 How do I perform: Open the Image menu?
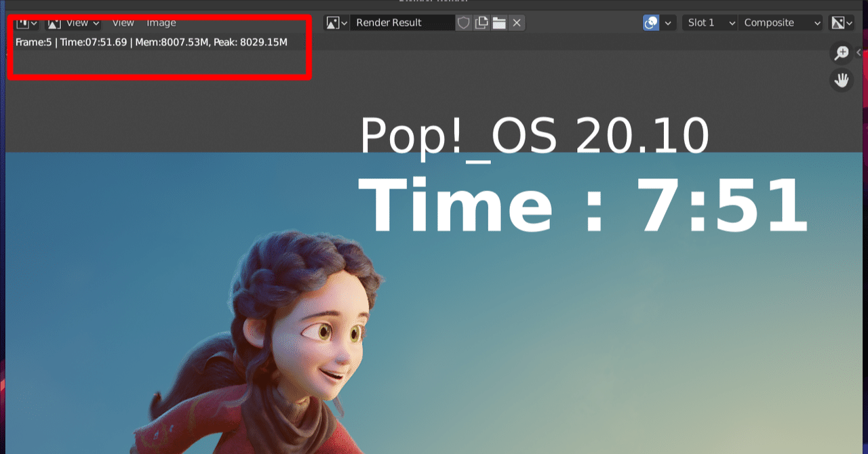[161, 22]
